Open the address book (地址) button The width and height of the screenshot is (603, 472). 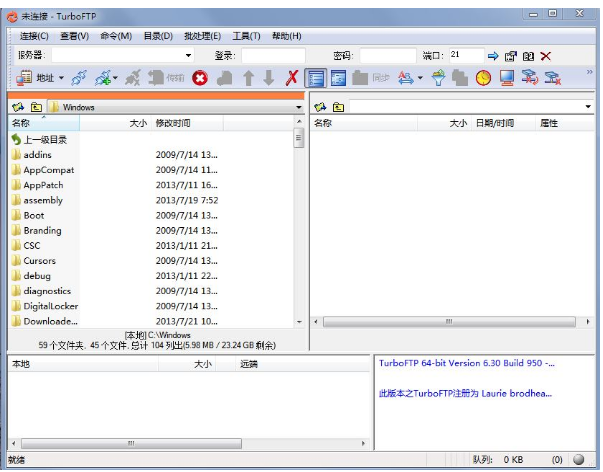coord(35,78)
